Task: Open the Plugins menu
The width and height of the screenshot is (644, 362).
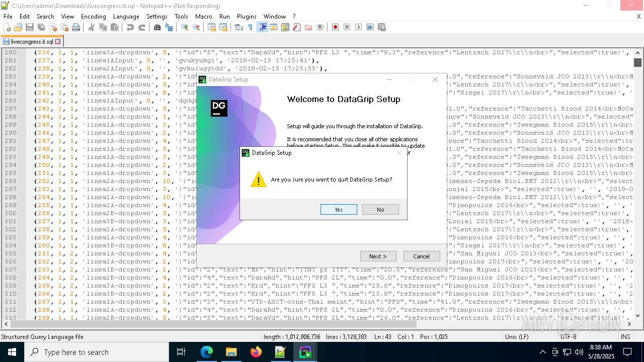Action: (x=247, y=16)
